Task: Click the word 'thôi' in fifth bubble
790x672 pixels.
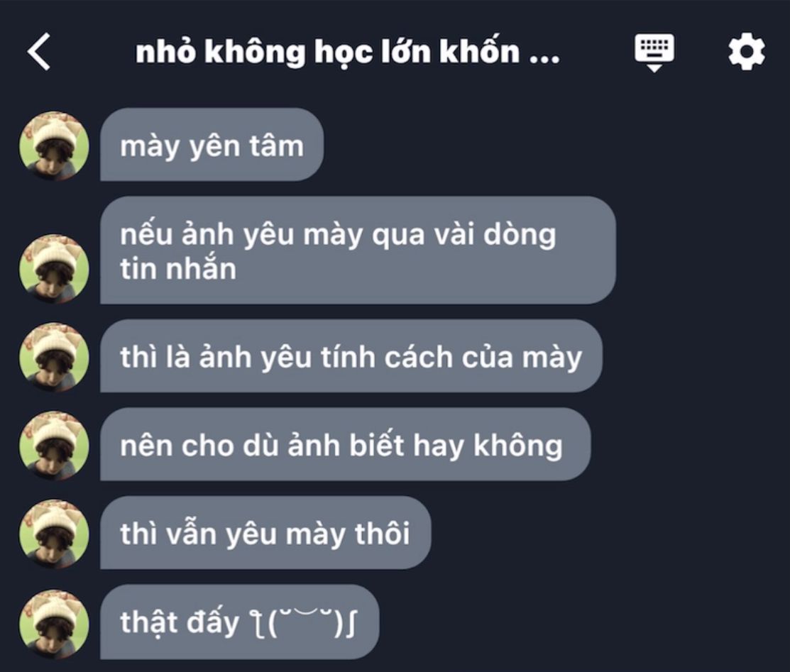Action: pos(382,534)
